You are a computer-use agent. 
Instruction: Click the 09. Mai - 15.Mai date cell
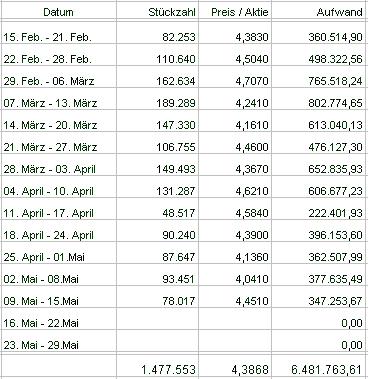[x=58, y=297]
